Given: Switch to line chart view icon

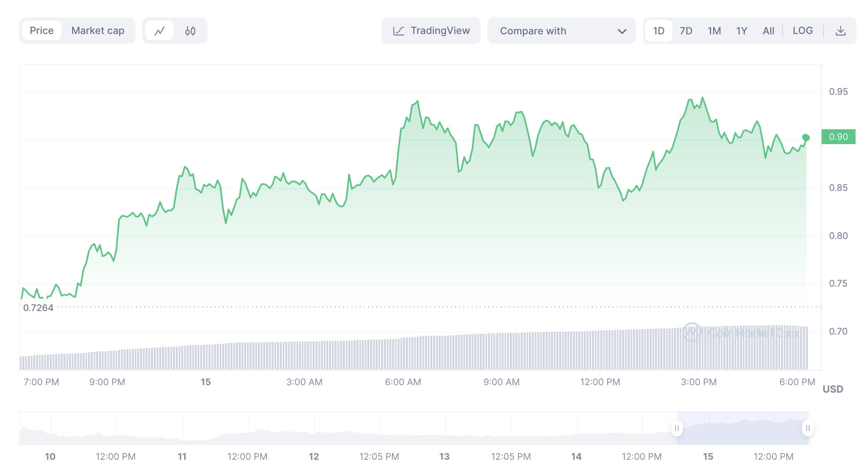Looking at the screenshot, I should point(160,31).
